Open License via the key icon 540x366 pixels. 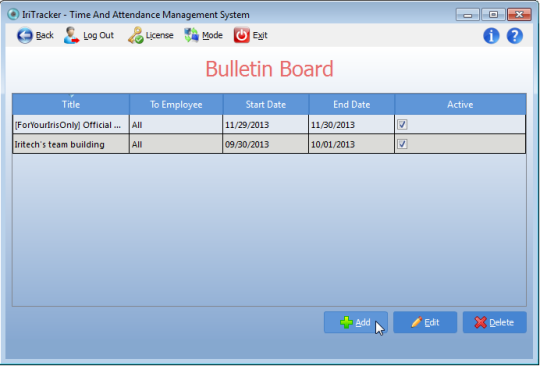click(x=136, y=35)
